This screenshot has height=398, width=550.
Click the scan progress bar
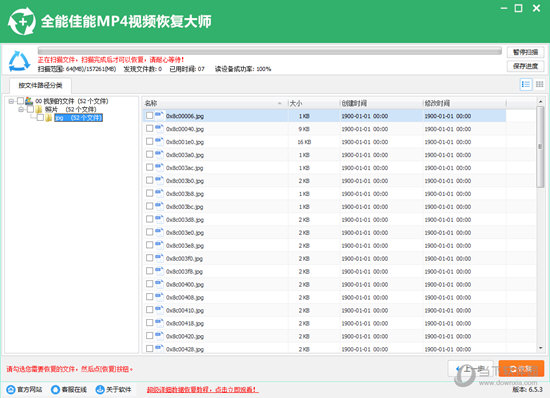270,51
